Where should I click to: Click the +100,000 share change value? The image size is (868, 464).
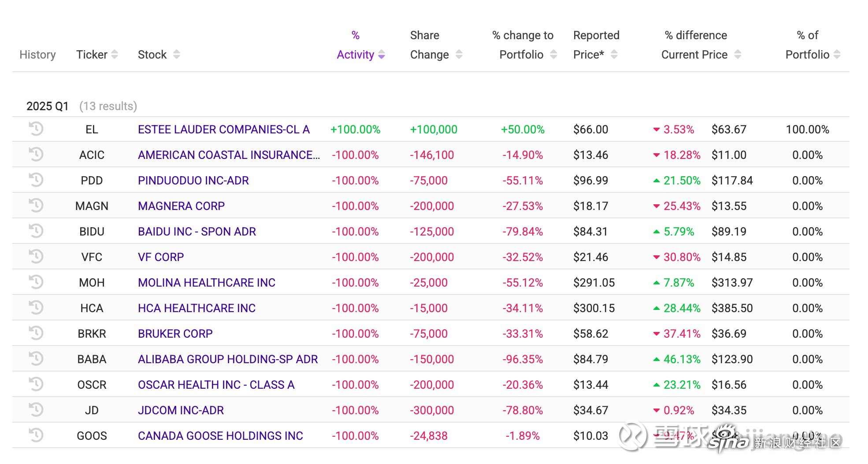coord(434,129)
